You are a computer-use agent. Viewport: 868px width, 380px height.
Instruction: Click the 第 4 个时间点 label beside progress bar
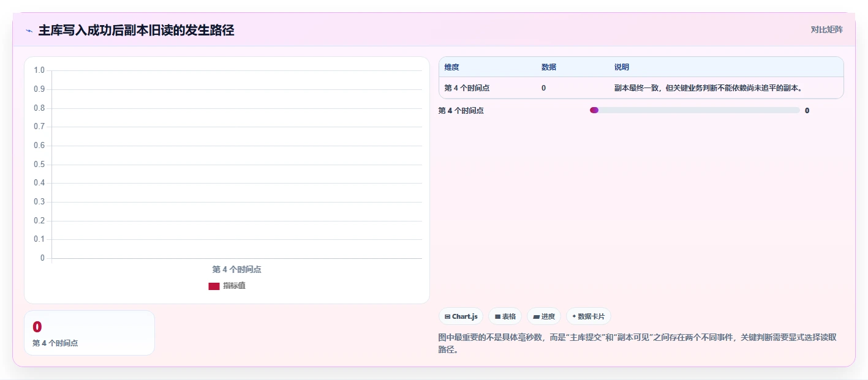[x=461, y=110]
